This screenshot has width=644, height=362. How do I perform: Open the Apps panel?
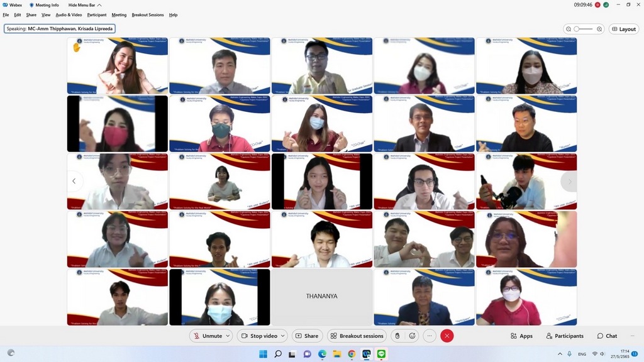click(521, 336)
